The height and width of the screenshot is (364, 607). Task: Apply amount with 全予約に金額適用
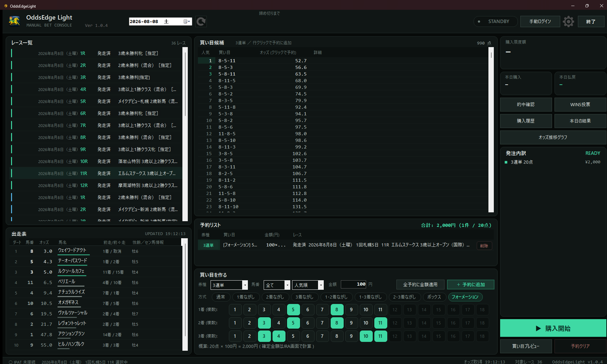click(x=420, y=284)
